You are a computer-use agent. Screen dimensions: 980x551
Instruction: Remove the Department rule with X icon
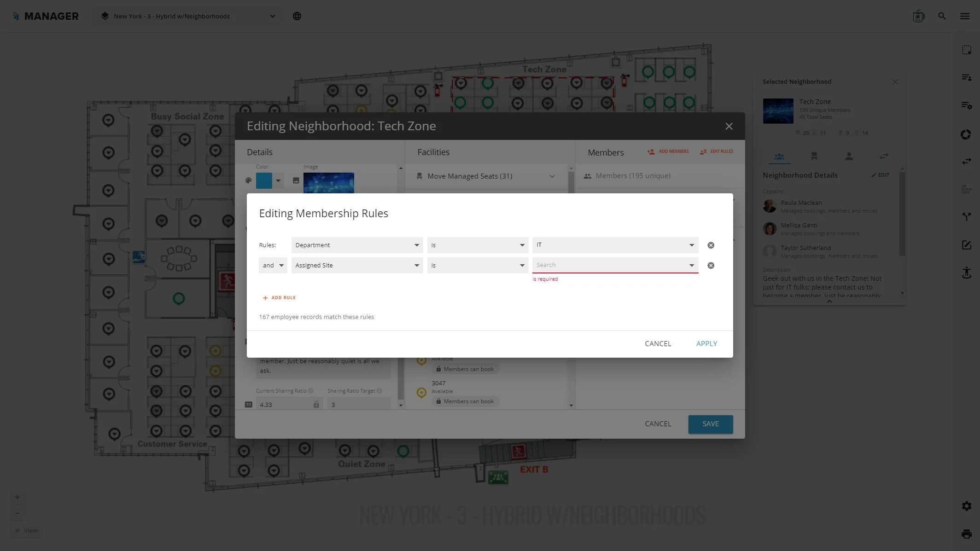[711, 245]
